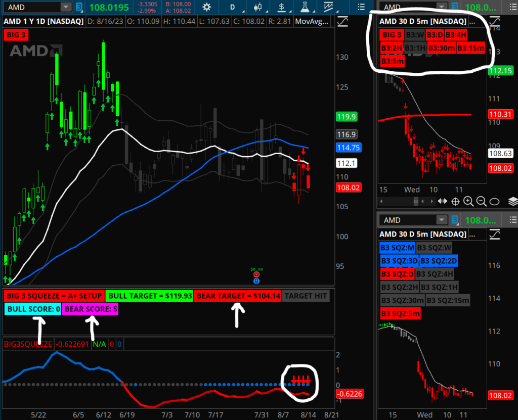The height and width of the screenshot is (420, 518).
Task: Click the B3:4H label on upper right chart
Action: 456,35
